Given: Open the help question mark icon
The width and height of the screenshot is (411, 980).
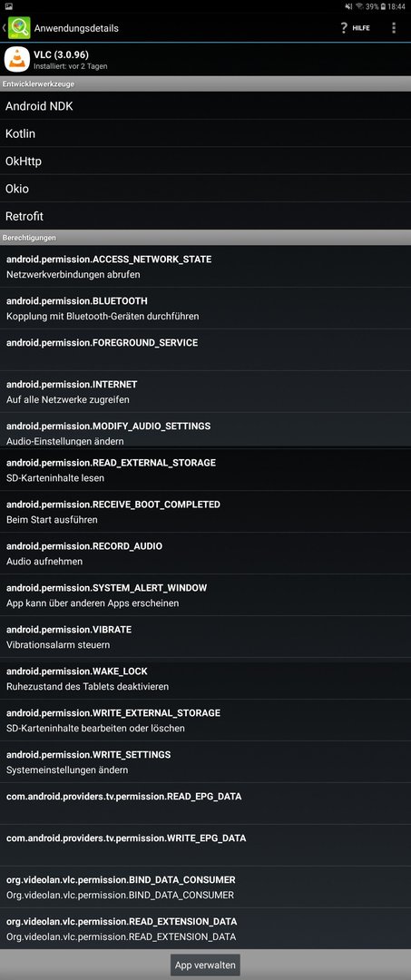Looking at the screenshot, I should (344, 28).
